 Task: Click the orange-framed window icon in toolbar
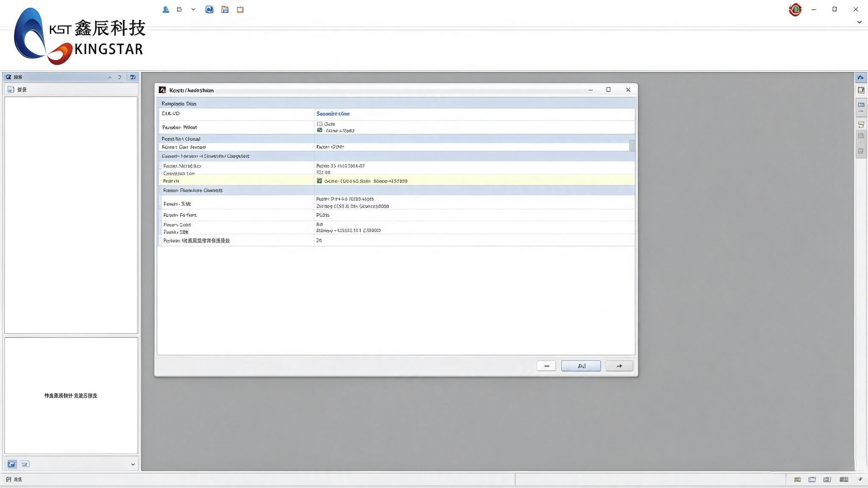coord(240,9)
